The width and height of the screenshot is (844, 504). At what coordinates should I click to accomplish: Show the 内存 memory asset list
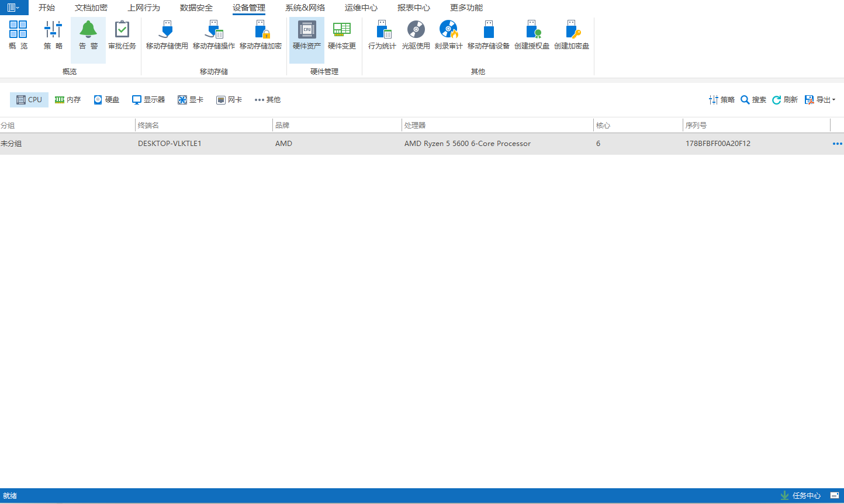68,100
